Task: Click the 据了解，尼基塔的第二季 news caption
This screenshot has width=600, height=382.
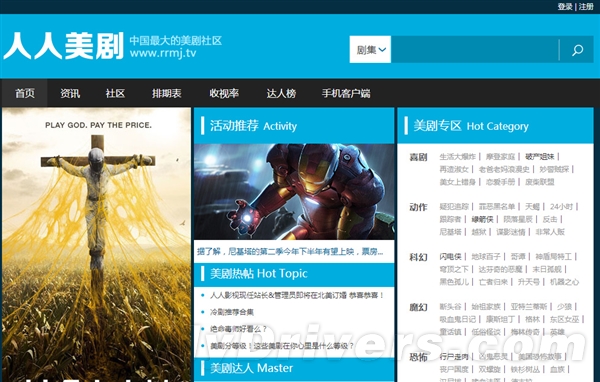Action: [290, 251]
